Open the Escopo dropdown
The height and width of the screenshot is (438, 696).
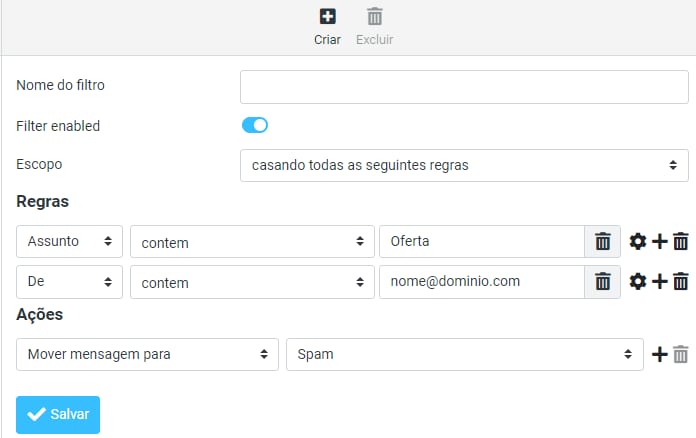[x=464, y=165]
